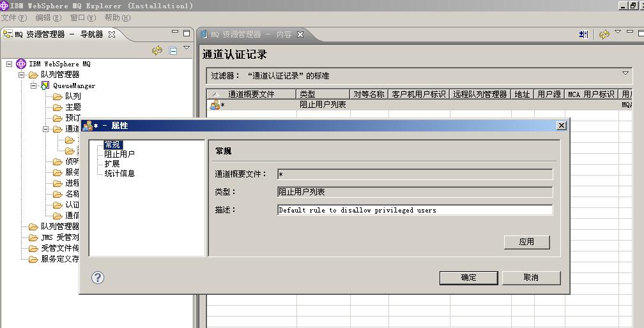Open the 窗口(W) menu
The image size is (644, 328).
click(83, 18)
